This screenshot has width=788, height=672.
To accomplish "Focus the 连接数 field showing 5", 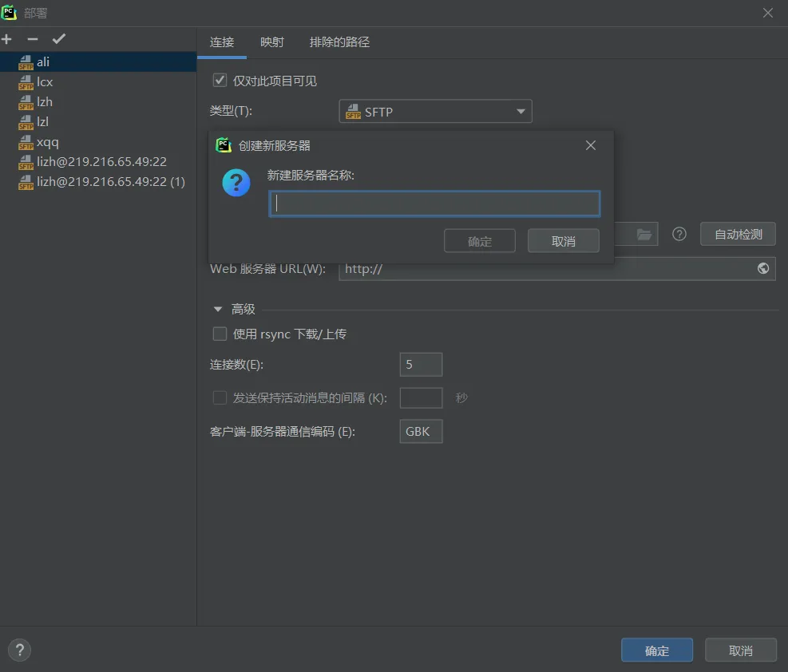I will click(421, 364).
